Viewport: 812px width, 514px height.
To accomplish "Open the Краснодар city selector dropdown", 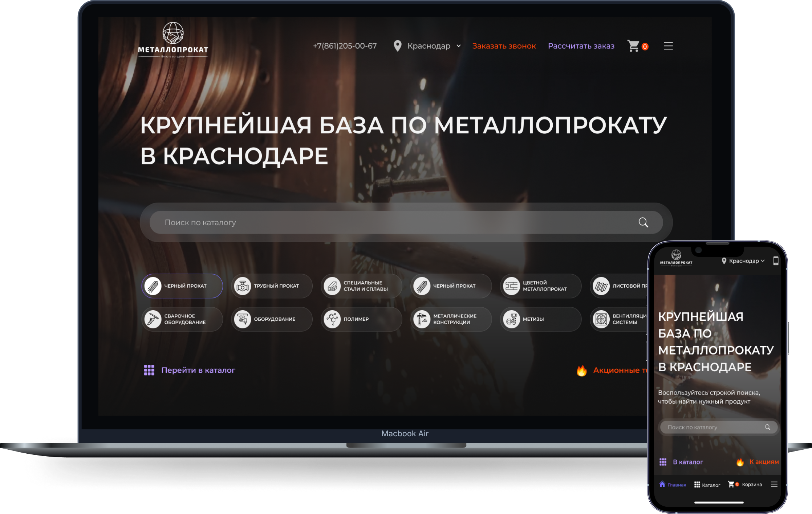I will tap(434, 46).
